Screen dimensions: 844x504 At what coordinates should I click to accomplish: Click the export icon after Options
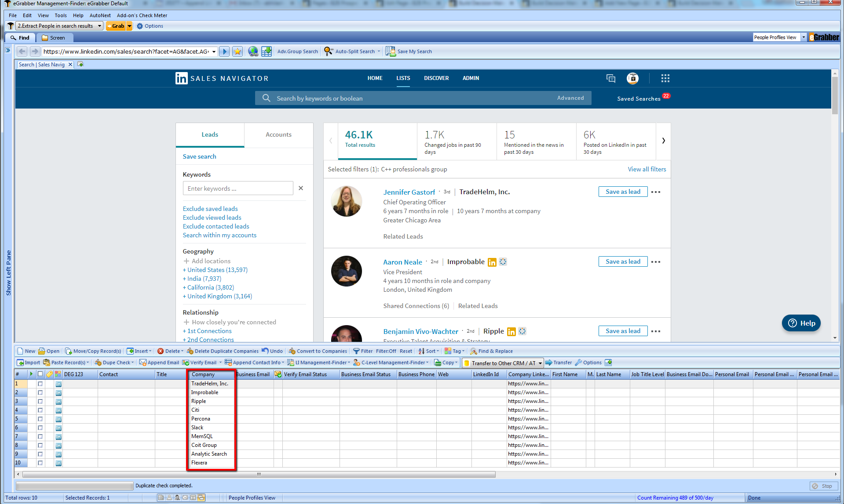(608, 363)
